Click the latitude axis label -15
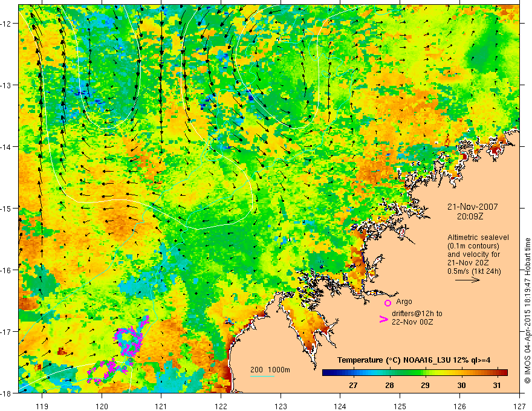Screen dimensions: 532x411 [x=6, y=209]
